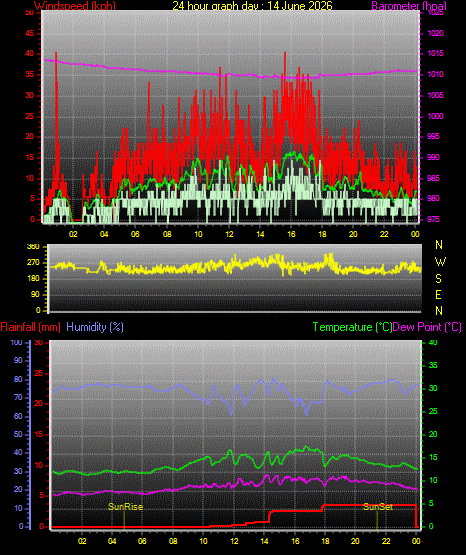Click the 24 hour graph day title

[x=252, y=6]
